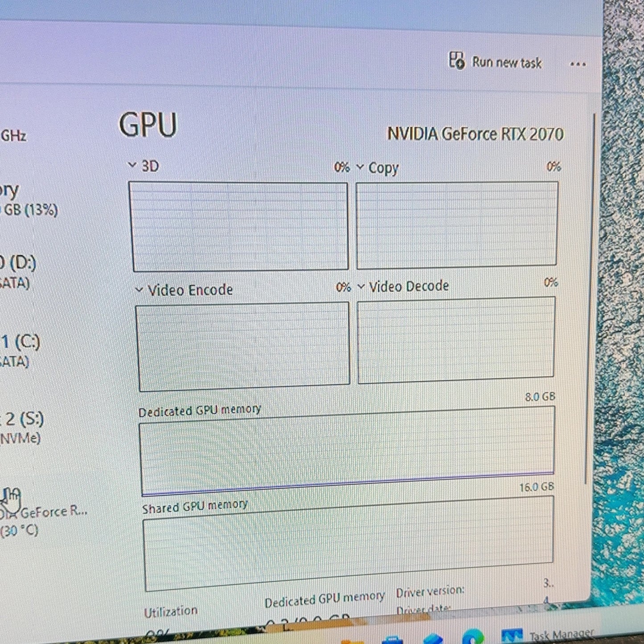Click the Driver version label

[430, 592]
